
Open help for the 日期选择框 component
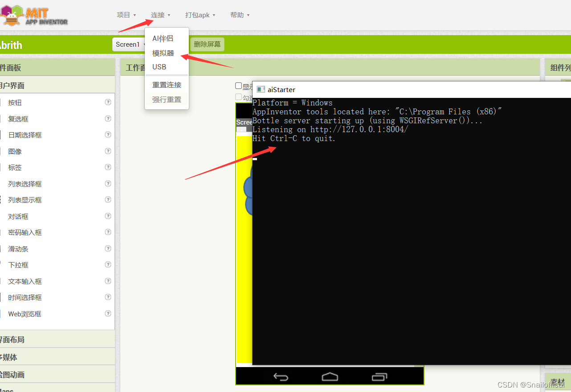coord(108,135)
